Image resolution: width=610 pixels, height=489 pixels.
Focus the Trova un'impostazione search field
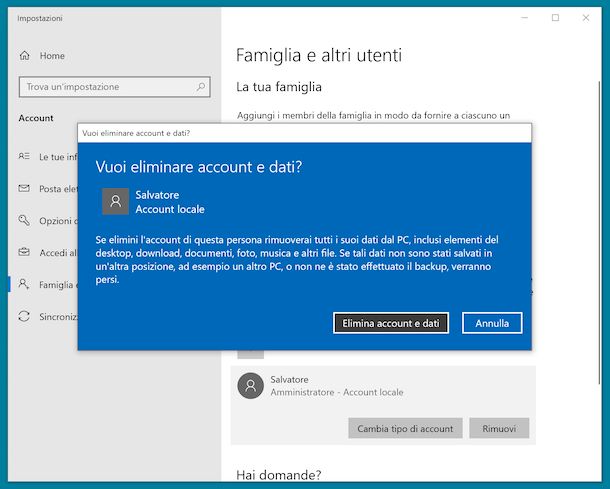click(114, 87)
